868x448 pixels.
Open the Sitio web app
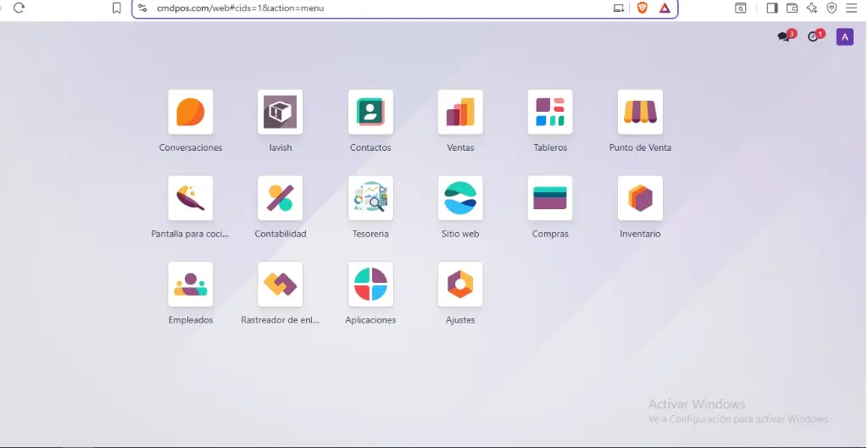click(x=460, y=198)
